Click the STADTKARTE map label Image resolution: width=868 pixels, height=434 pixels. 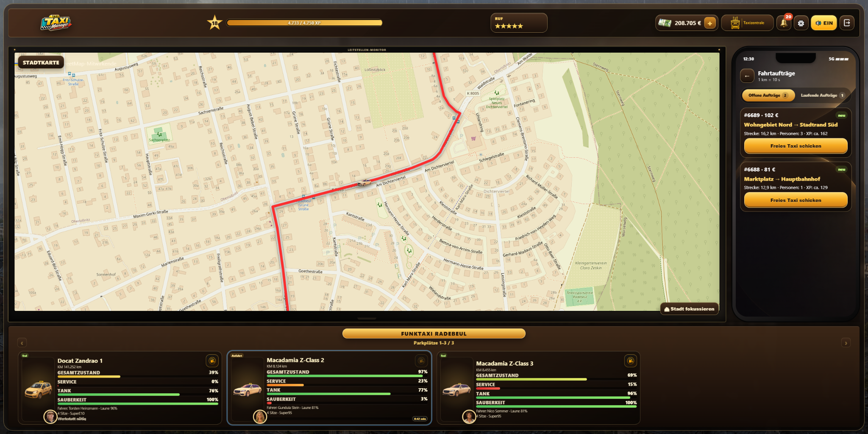click(x=41, y=62)
